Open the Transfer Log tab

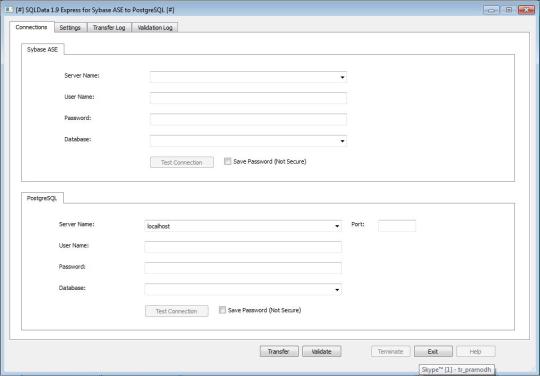click(x=109, y=28)
